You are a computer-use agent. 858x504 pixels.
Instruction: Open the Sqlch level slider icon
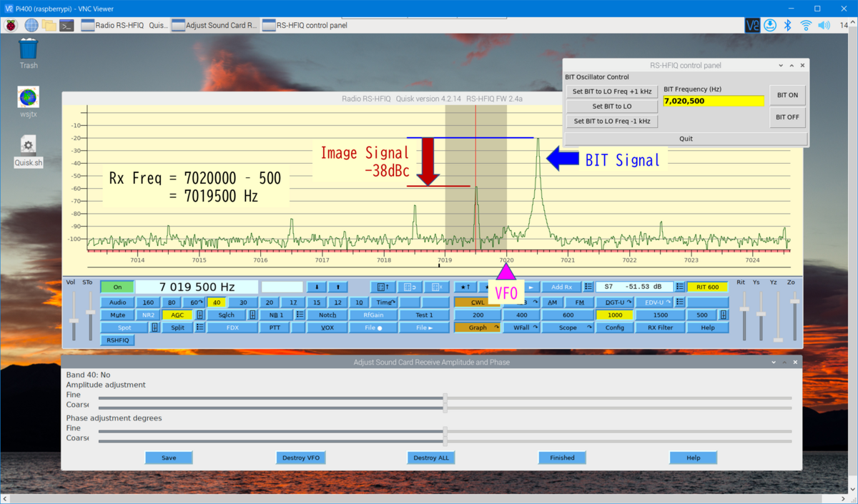[252, 315]
